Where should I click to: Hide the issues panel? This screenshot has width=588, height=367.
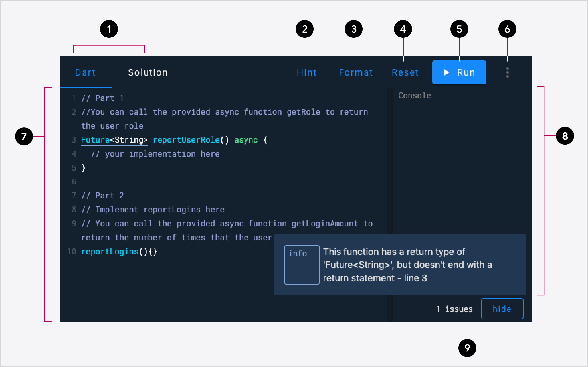tap(502, 309)
